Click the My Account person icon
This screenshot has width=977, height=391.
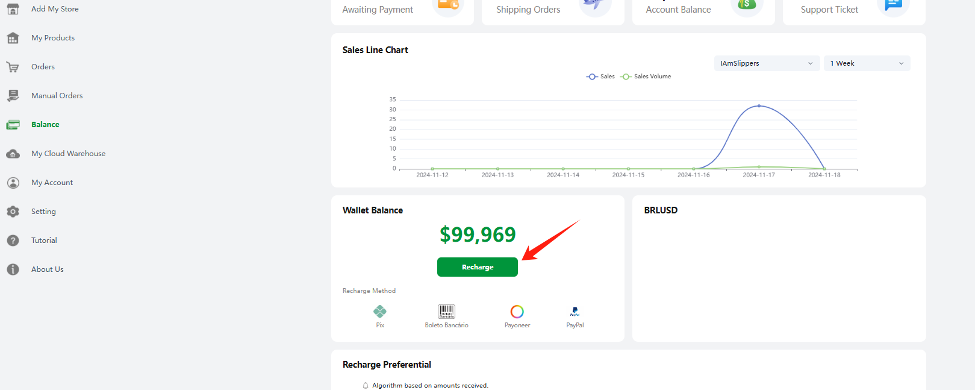point(12,183)
